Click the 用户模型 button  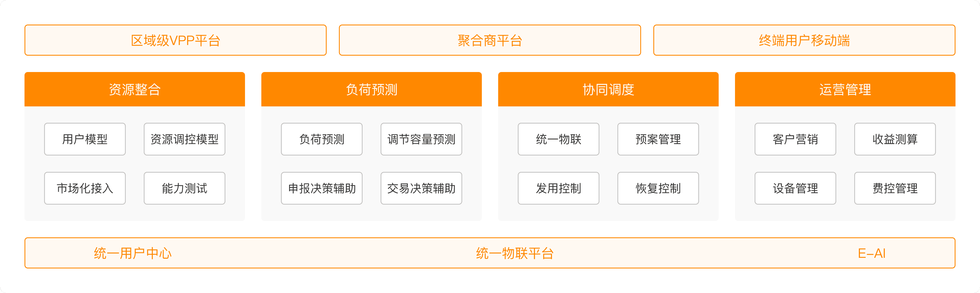[85, 139]
